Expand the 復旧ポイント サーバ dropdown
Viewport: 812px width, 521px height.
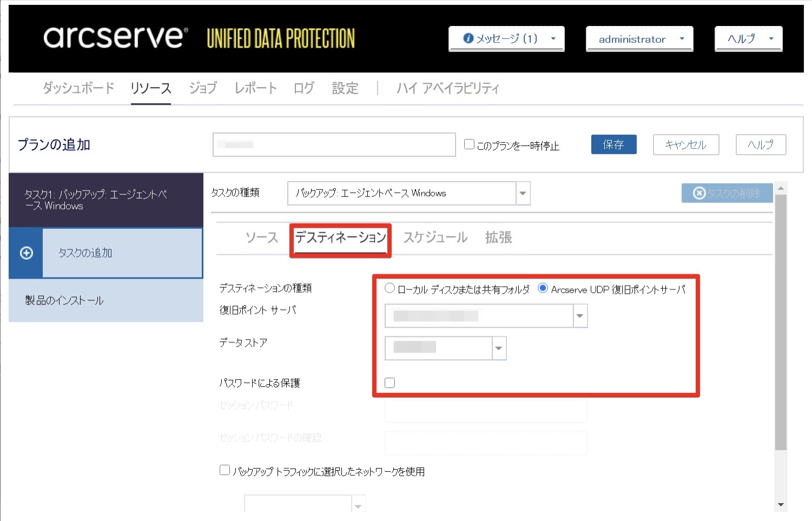click(x=580, y=316)
